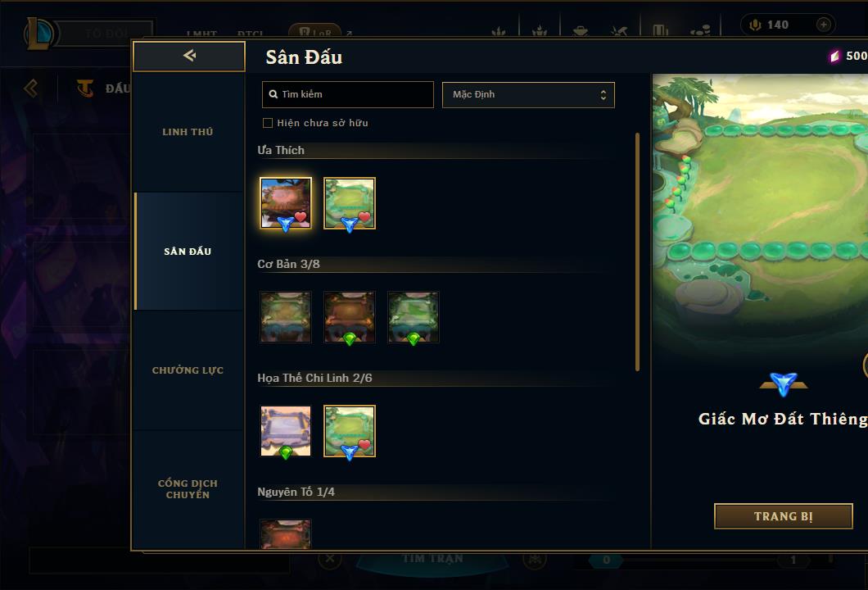Open the Chưởng Lực tab
Screen dimensions: 868x590
click(x=188, y=370)
